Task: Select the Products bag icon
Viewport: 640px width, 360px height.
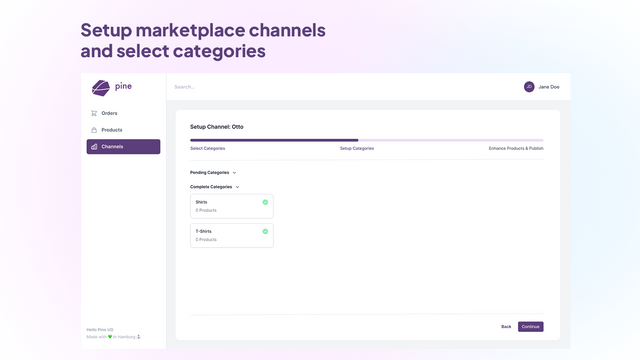Action: point(94,130)
